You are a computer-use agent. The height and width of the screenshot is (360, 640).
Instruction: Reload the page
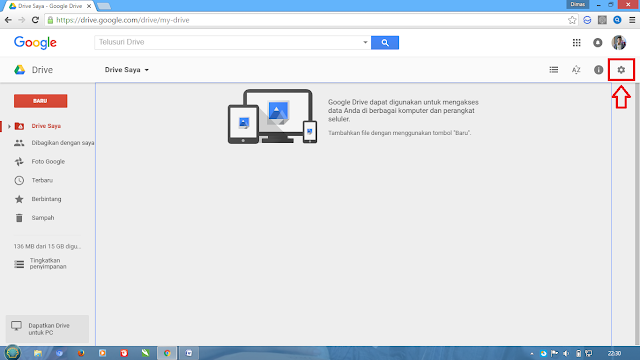tap(35, 20)
